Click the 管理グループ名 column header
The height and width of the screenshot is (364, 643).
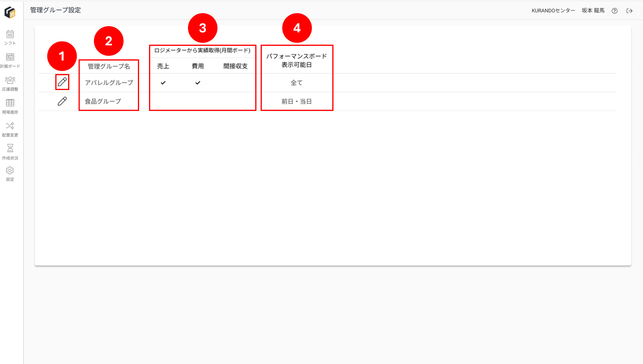(x=109, y=66)
